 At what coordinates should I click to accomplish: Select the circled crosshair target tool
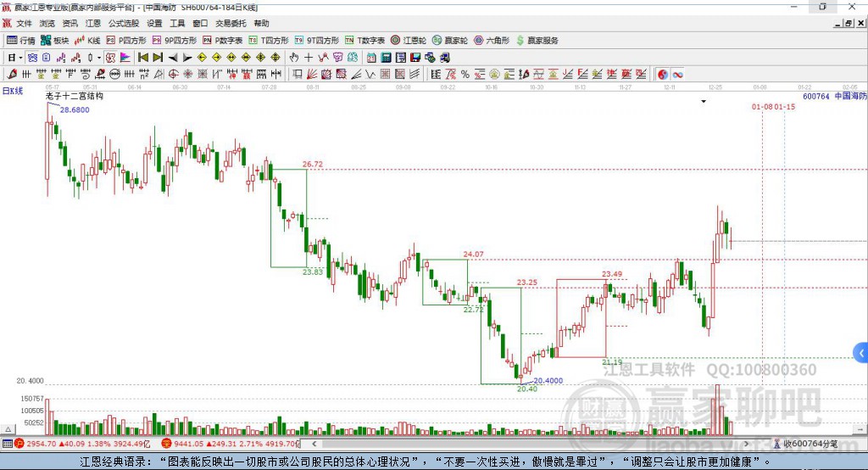[x=173, y=74]
